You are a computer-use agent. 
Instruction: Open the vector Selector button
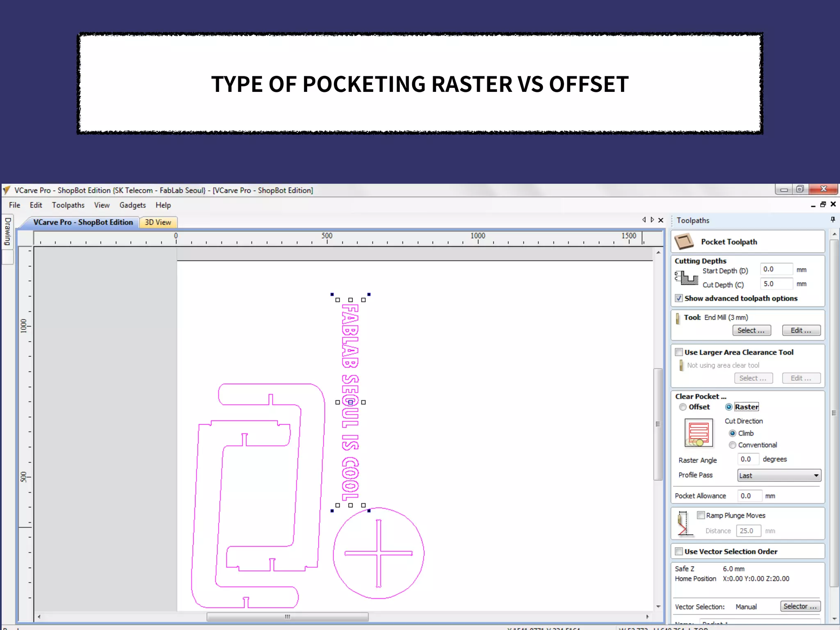point(799,606)
